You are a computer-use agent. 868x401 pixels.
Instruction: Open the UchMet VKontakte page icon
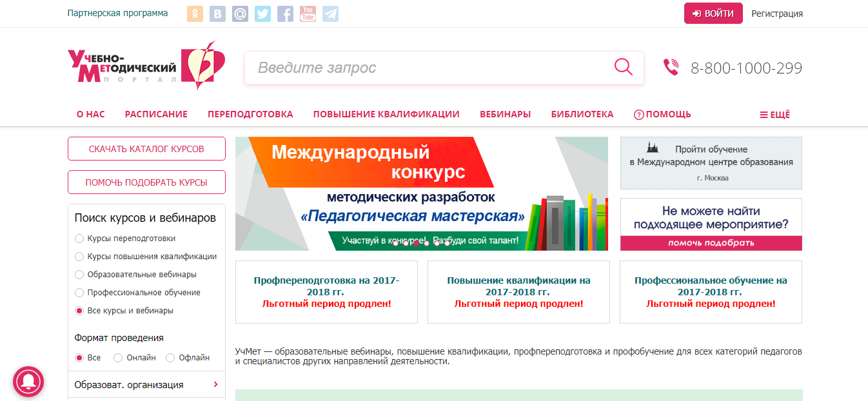pos(217,14)
